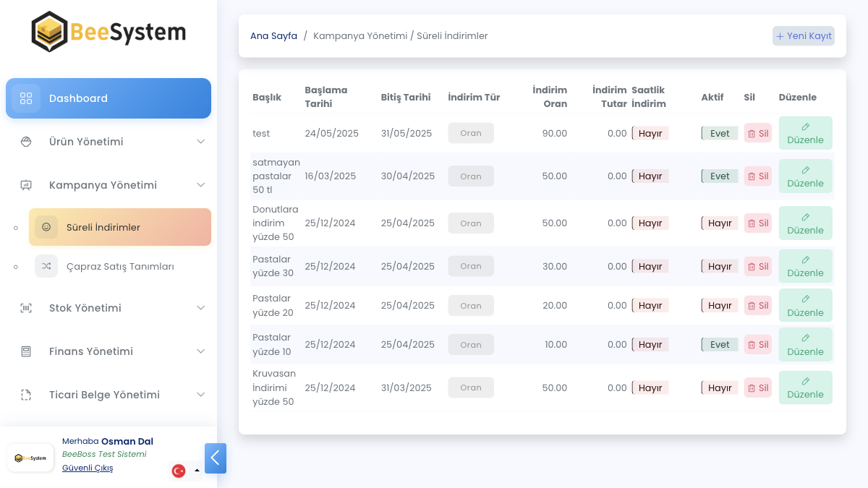Click the Güvenli Çıkış logout link
The width and height of the screenshot is (868, 488).
pyautogui.click(x=88, y=468)
